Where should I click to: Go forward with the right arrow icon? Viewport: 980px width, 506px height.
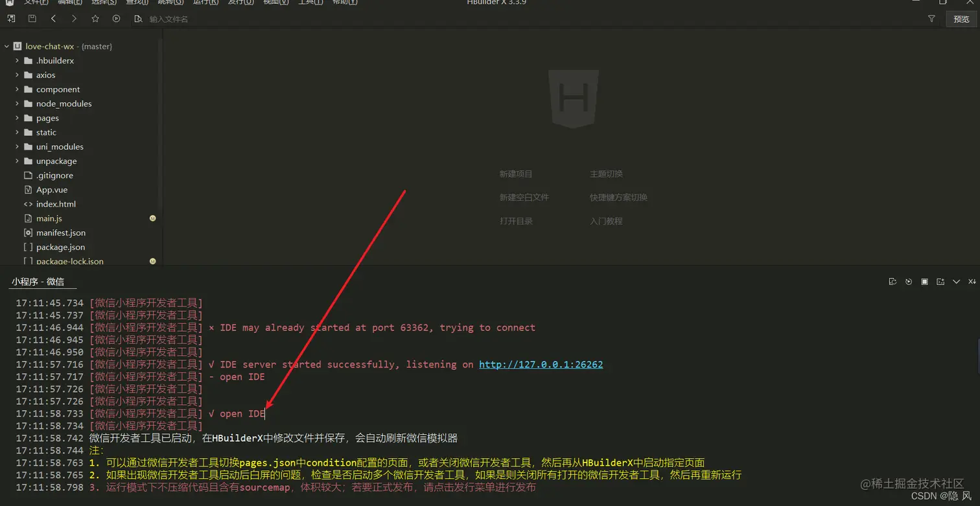(74, 19)
